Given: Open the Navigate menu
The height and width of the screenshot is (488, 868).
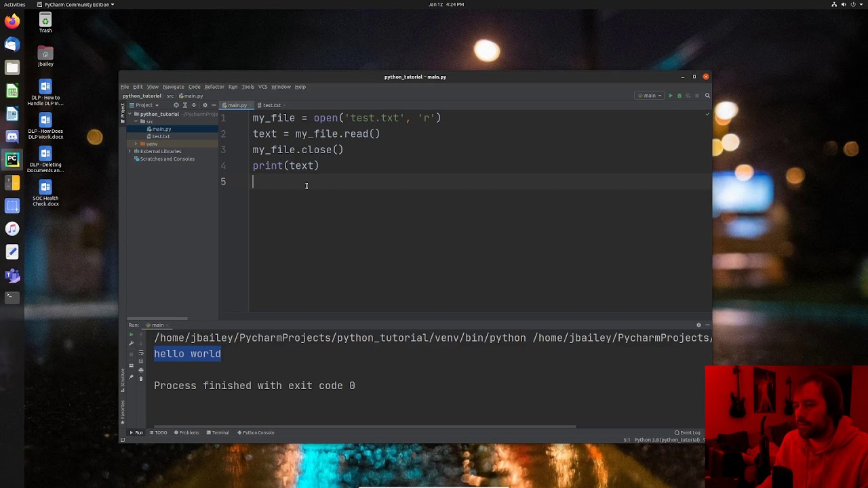Looking at the screenshot, I should pos(173,87).
